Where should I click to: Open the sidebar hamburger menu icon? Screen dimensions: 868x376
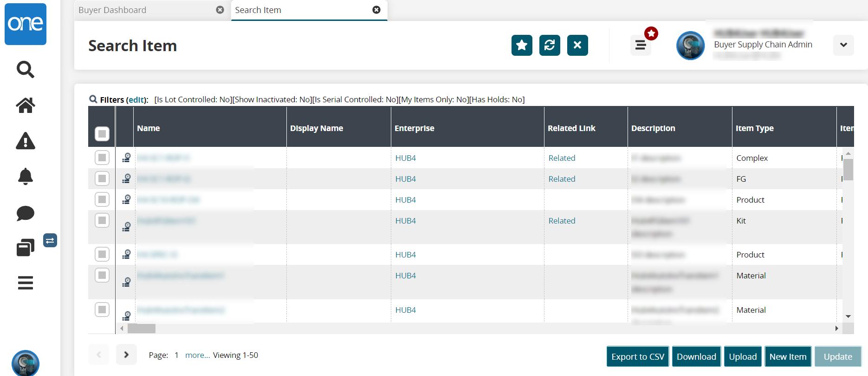tap(26, 283)
